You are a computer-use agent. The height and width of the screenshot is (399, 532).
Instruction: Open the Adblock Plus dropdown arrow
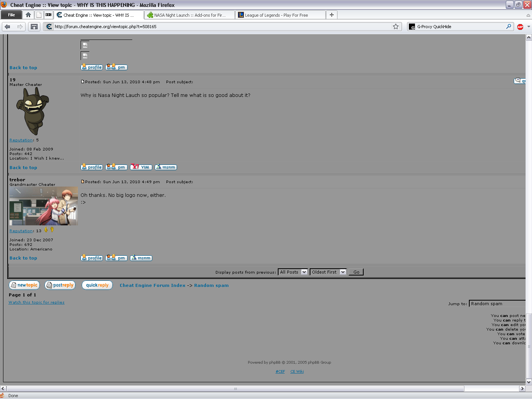pos(528,27)
